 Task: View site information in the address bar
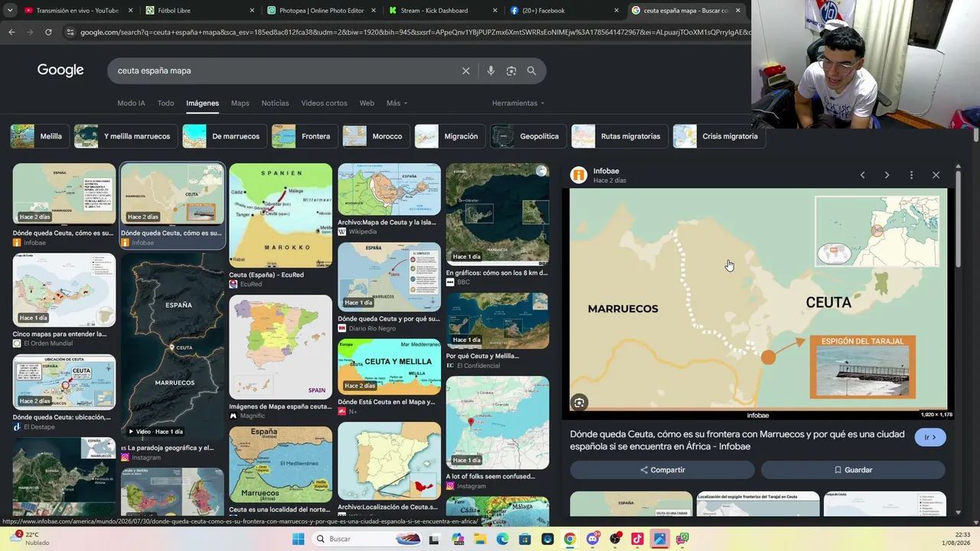70,32
